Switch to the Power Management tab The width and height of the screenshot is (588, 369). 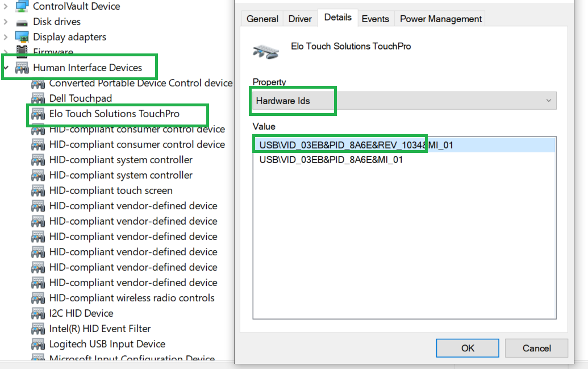(441, 19)
